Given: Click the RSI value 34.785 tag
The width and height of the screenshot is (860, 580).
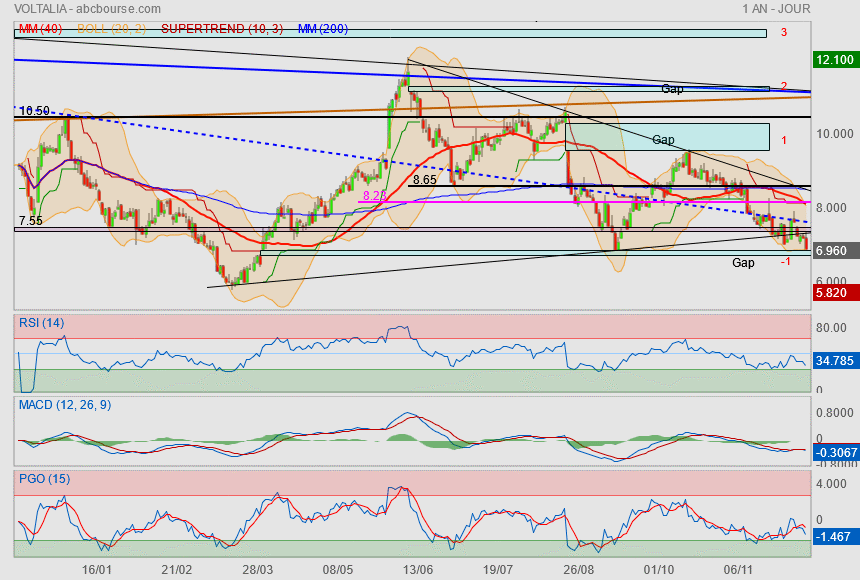Looking at the screenshot, I should (x=835, y=361).
